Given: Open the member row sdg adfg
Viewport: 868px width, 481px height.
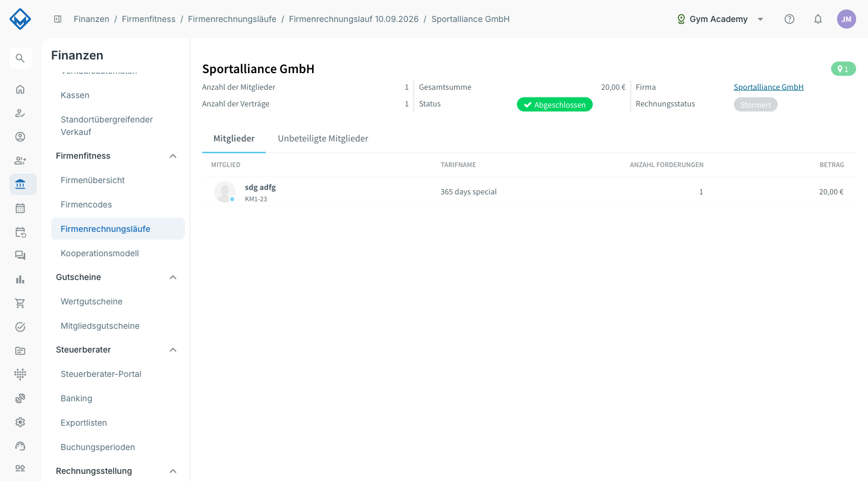Looking at the screenshot, I should coord(529,191).
